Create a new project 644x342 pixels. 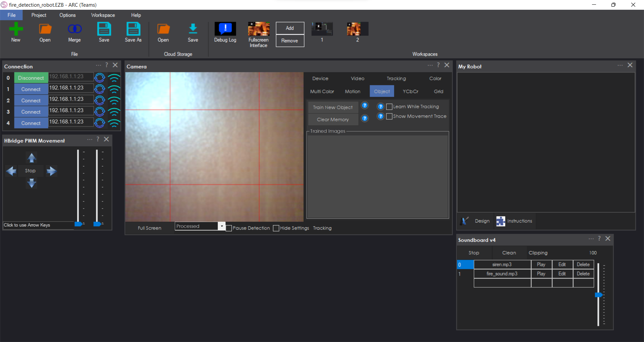click(x=15, y=32)
